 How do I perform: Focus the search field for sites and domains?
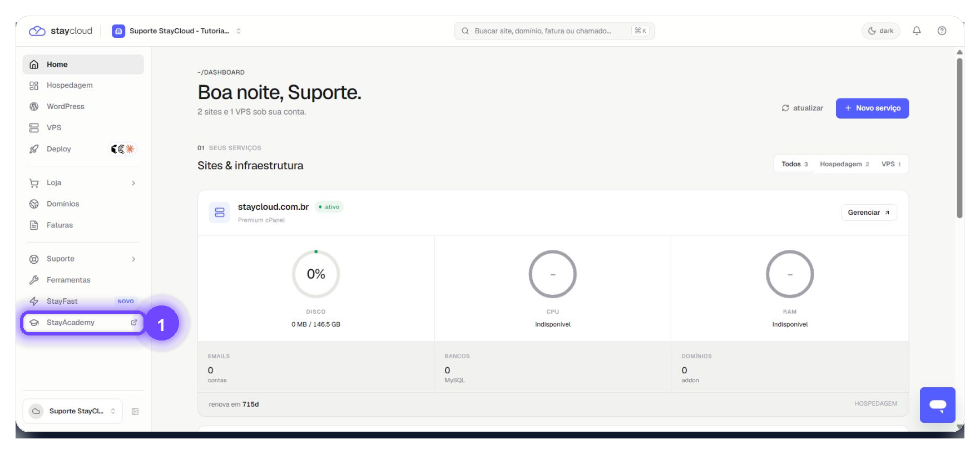pyautogui.click(x=554, y=31)
